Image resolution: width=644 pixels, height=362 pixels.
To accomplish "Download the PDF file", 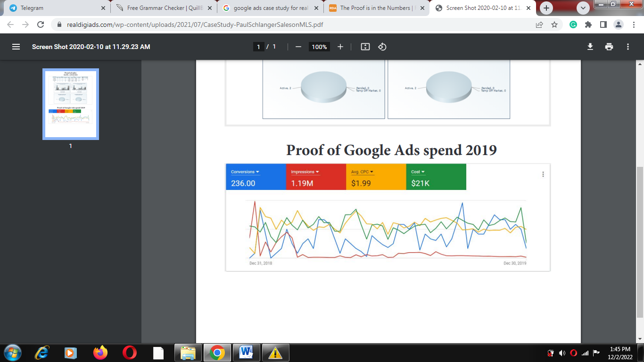I will click(x=590, y=47).
